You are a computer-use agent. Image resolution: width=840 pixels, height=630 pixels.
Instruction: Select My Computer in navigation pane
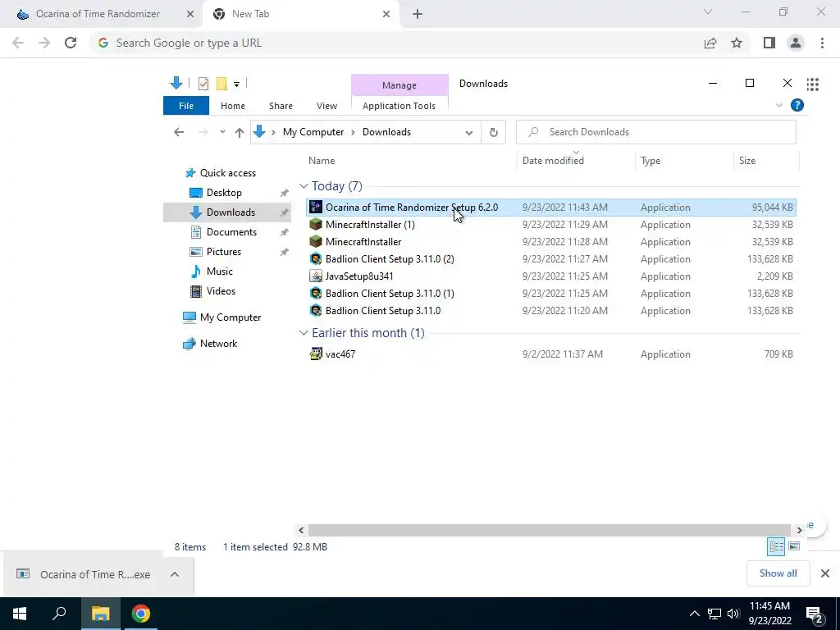(x=231, y=317)
